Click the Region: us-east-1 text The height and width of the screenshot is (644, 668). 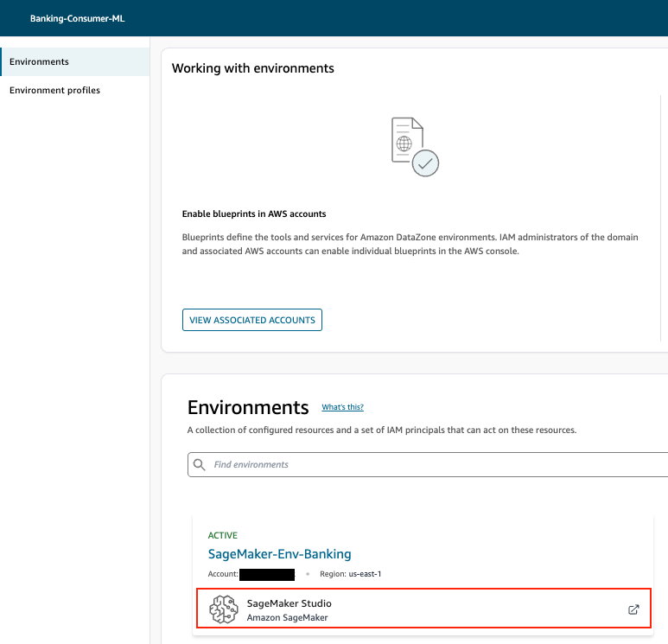[351, 574]
